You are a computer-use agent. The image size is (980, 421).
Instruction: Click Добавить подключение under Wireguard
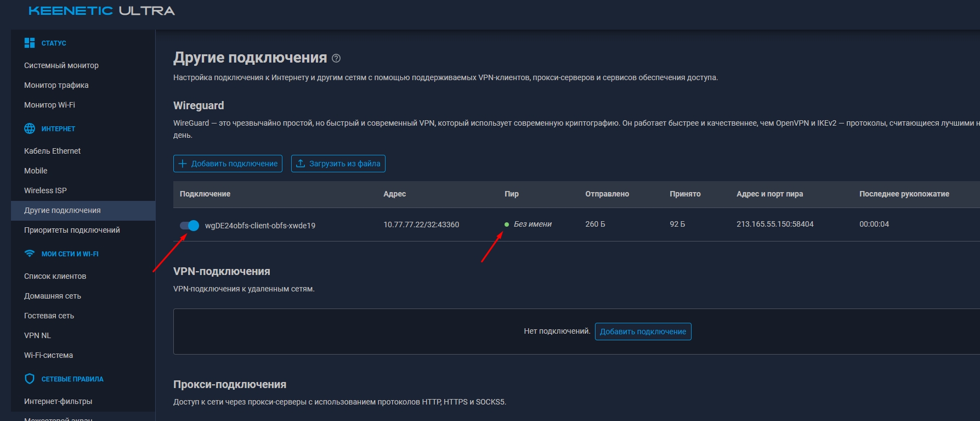pyautogui.click(x=228, y=164)
